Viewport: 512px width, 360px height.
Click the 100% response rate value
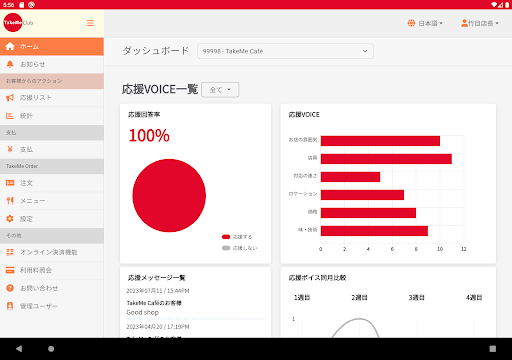click(149, 136)
